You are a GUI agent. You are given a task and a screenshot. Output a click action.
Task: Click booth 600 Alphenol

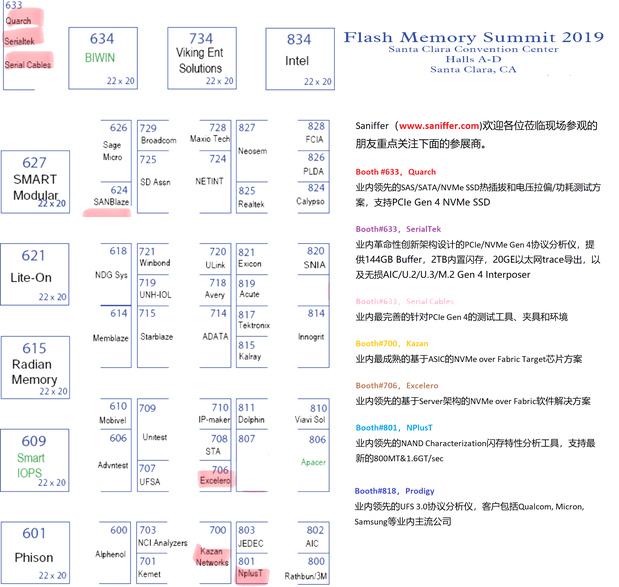[113, 553]
